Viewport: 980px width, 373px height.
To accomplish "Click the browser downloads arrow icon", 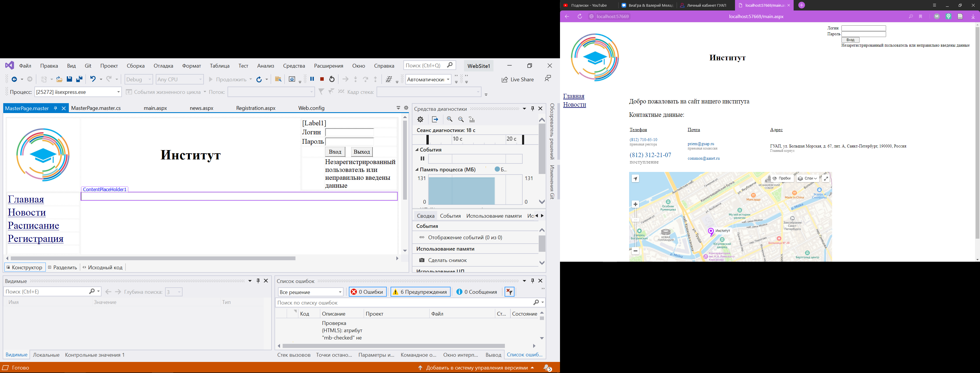I will [973, 16].
